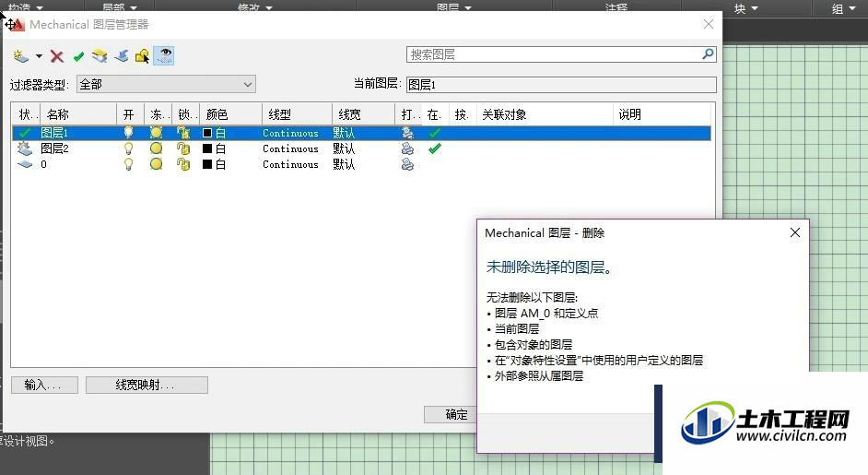The image size is (868, 475).
Task: Select layer row named 0
Action: [361, 164]
